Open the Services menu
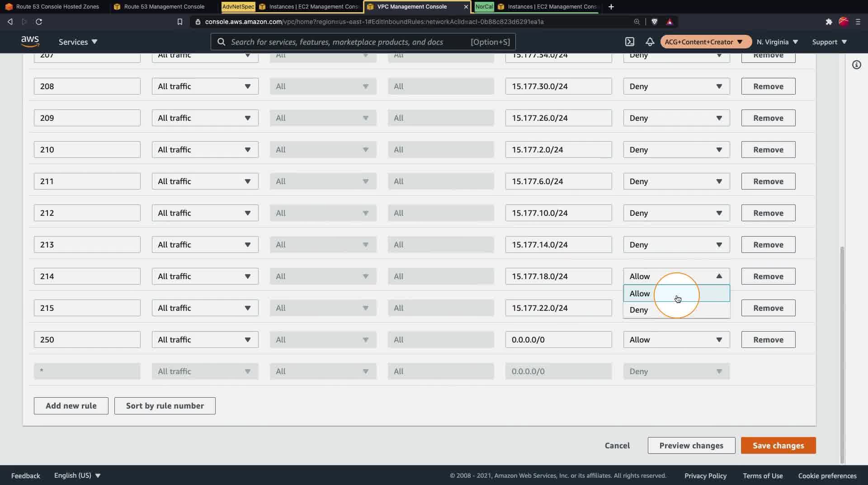868x485 pixels. click(78, 42)
